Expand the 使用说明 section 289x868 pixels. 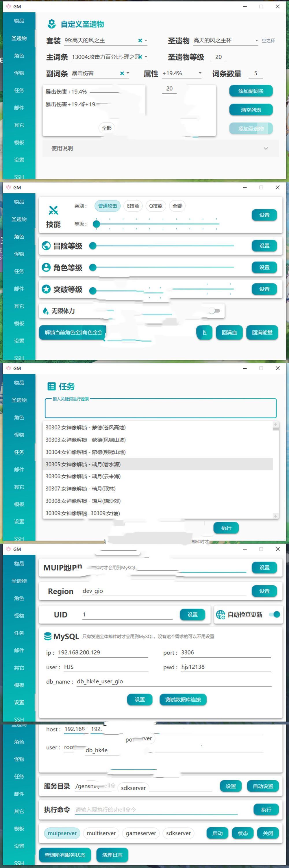tap(266, 148)
